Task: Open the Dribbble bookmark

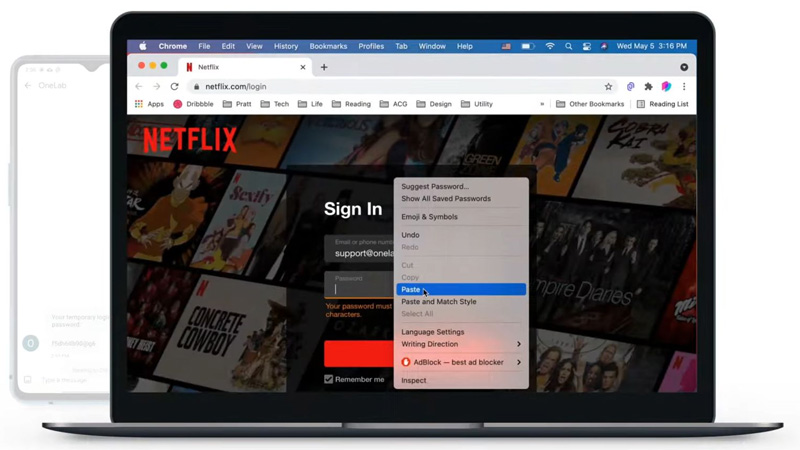Action: [x=193, y=104]
